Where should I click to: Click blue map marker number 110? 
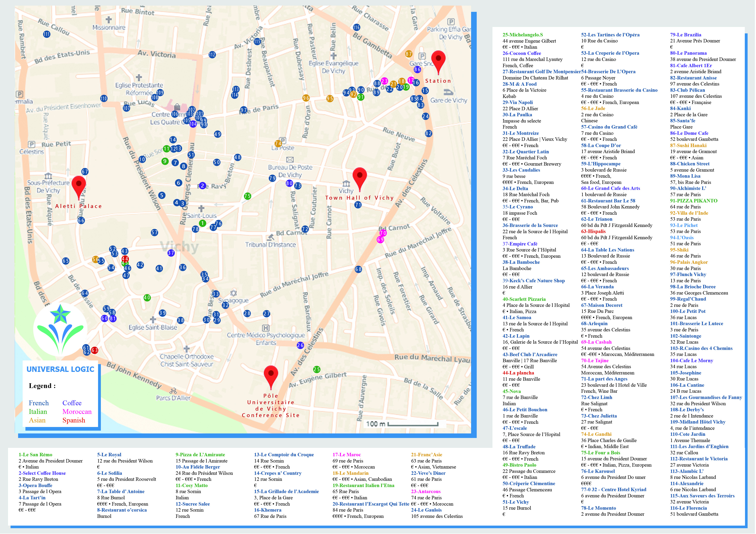[104, 98]
